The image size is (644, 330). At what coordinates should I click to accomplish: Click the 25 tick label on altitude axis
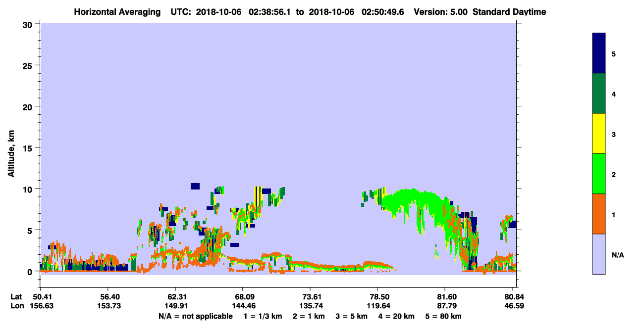29,65
